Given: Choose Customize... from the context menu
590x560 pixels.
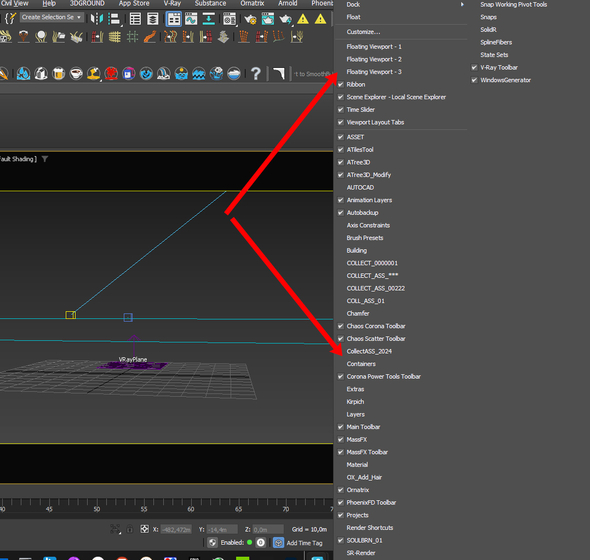Looking at the screenshot, I should pyautogui.click(x=363, y=32).
